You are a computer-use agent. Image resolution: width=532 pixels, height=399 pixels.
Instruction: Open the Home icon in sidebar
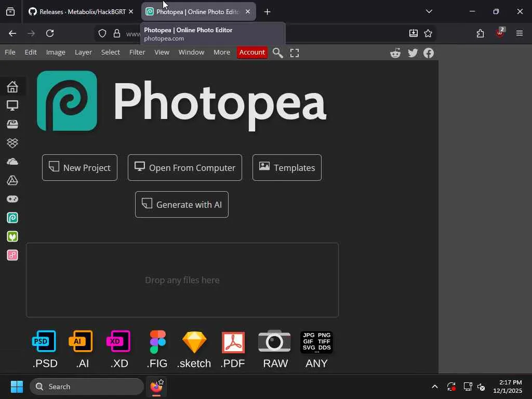pyautogui.click(x=12, y=87)
